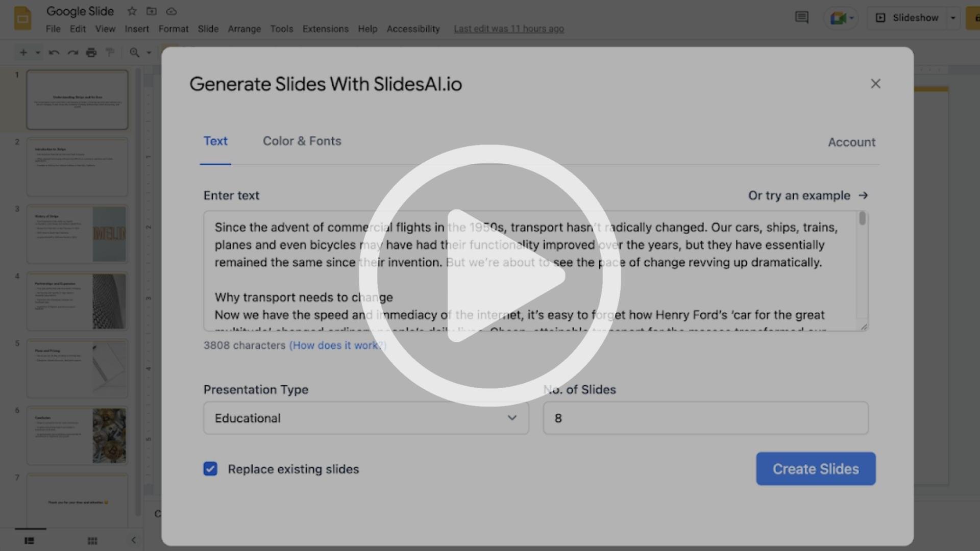
Task: Open the Format menu
Action: pyautogui.click(x=174, y=29)
